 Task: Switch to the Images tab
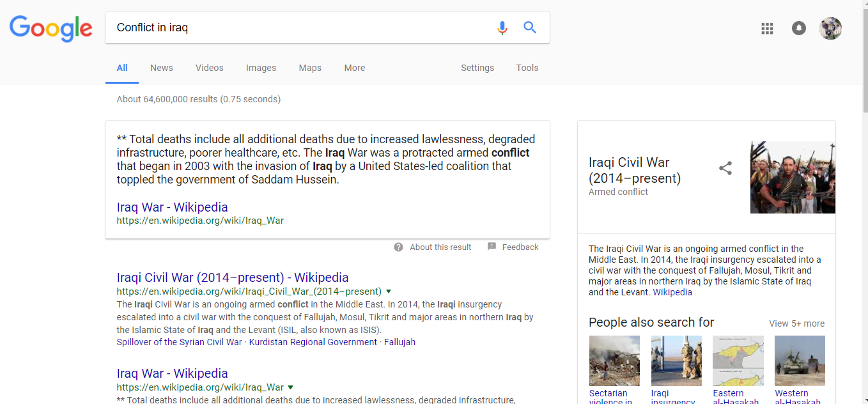[x=261, y=68]
